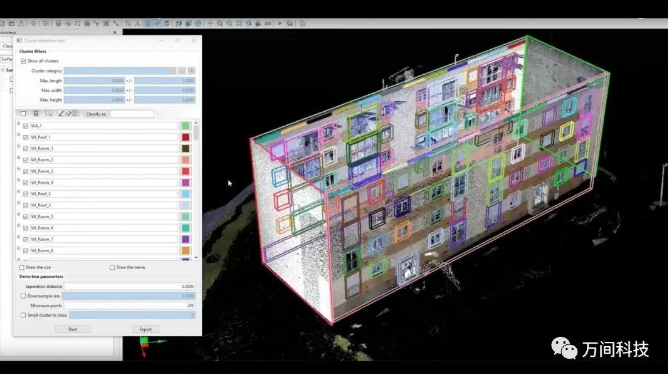The image size is (668, 374).
Task: Expand the first cluster row's expander
Action: pos(19,124)
